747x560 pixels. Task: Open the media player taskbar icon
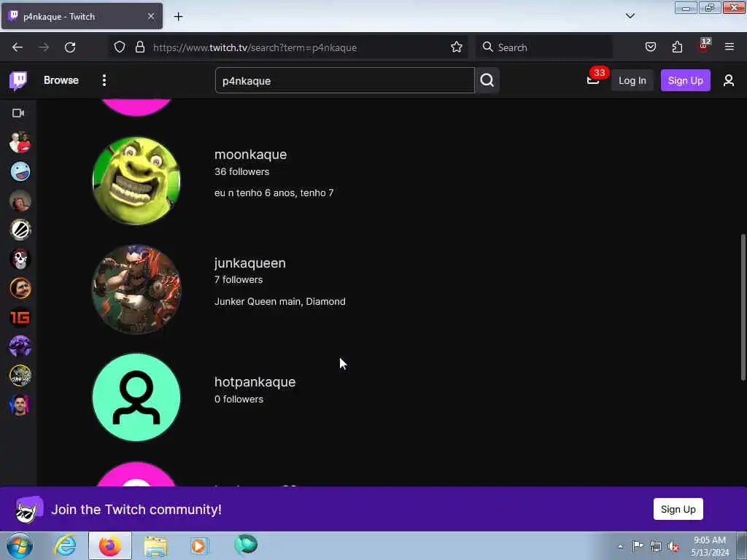[x=199, y=545]
